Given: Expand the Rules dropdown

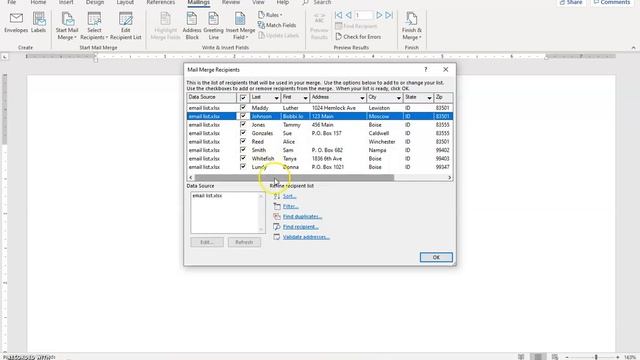Looking at the screenshot, I should coord(270,15).
